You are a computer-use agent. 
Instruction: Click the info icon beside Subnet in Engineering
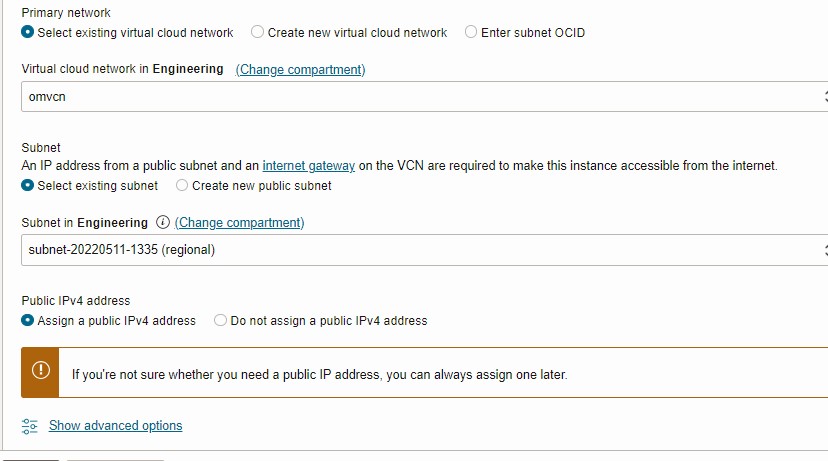click(163, 223)
